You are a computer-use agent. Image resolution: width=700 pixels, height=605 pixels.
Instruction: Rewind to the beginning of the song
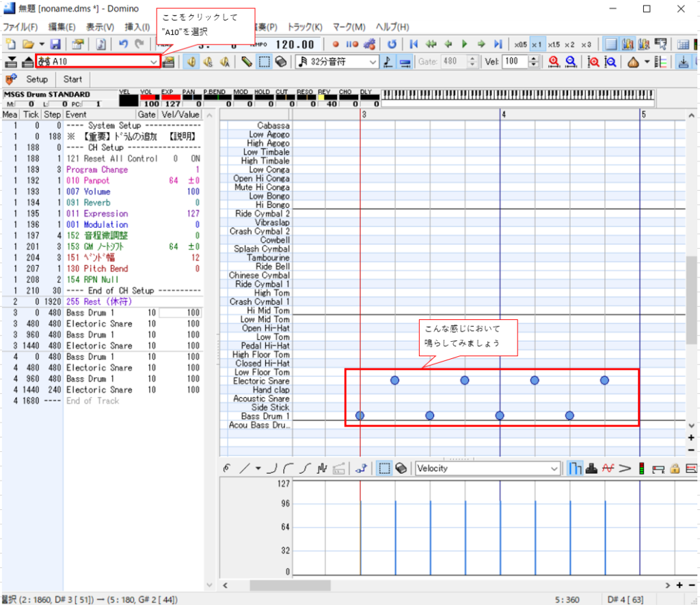coord(414,44)
